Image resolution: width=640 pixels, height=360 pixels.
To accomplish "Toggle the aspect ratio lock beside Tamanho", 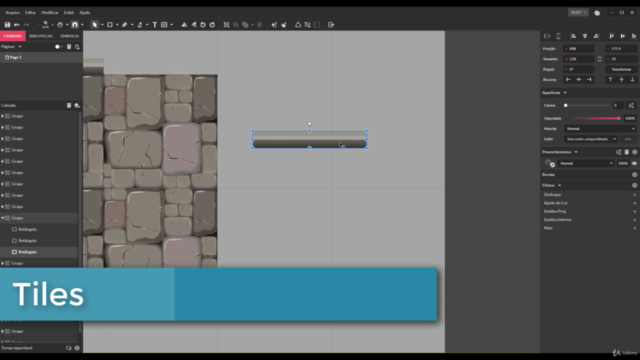I will pos(599,59).
